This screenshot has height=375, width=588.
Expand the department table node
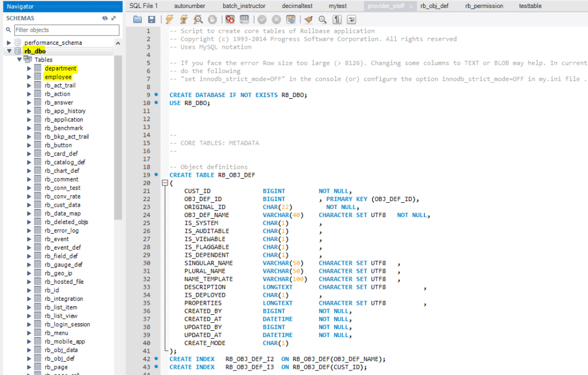click(29, 68)
